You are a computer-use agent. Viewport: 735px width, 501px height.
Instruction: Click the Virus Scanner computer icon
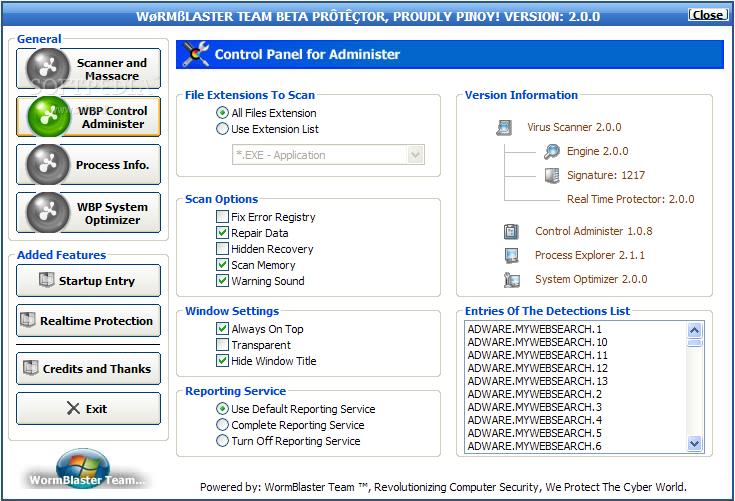tap(504, 127)
